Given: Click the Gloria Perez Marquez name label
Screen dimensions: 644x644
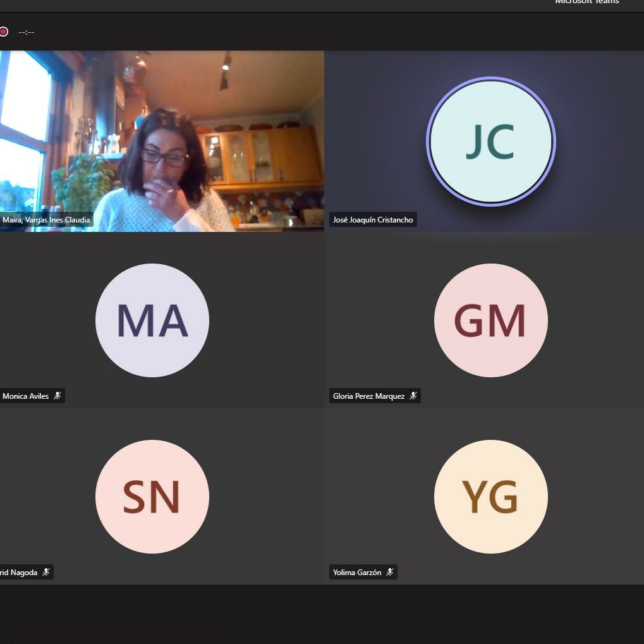Looking at the screenshot, I should click(368, 396).
